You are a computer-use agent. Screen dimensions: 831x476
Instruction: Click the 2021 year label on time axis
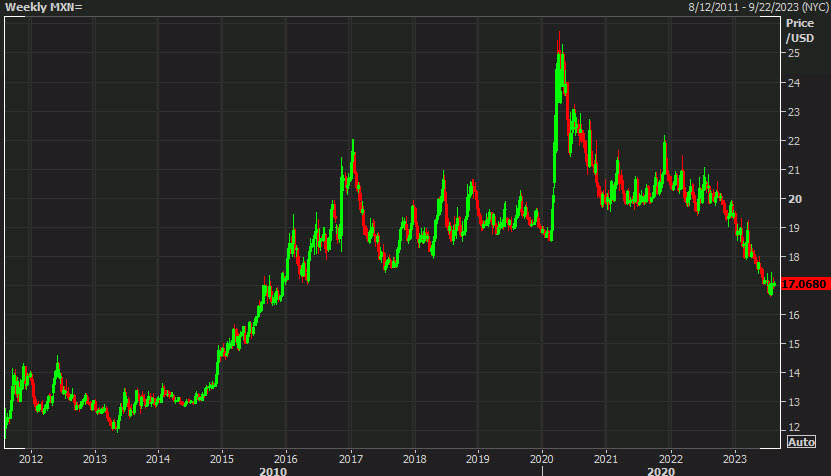(x=605, y=459)
